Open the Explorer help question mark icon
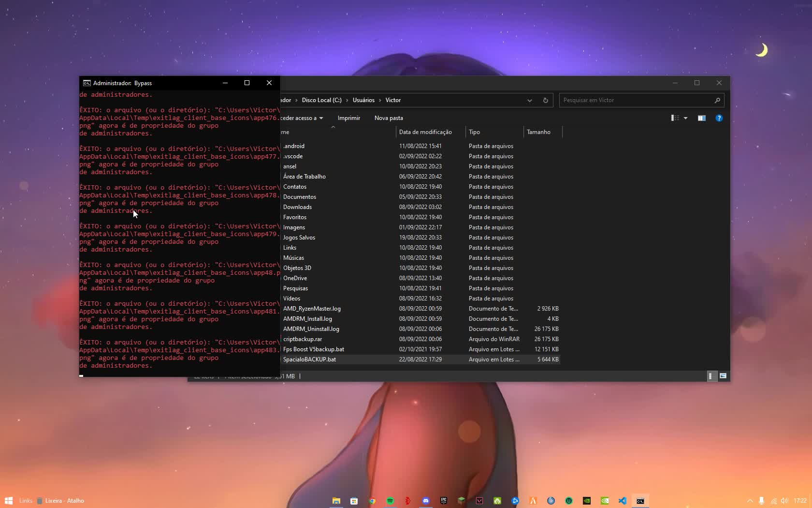This screenshot has height=508, width=812. pyautogui.click(x=719, y=118)
